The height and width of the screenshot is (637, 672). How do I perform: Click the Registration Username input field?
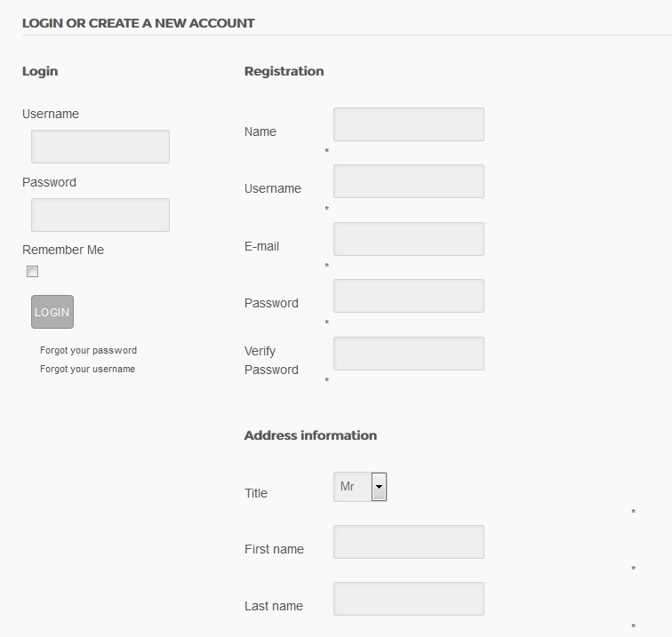tap(409, 181)
